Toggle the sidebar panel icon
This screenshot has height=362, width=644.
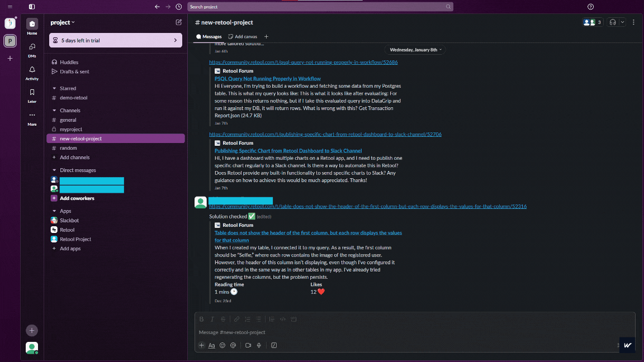point(32,7)
